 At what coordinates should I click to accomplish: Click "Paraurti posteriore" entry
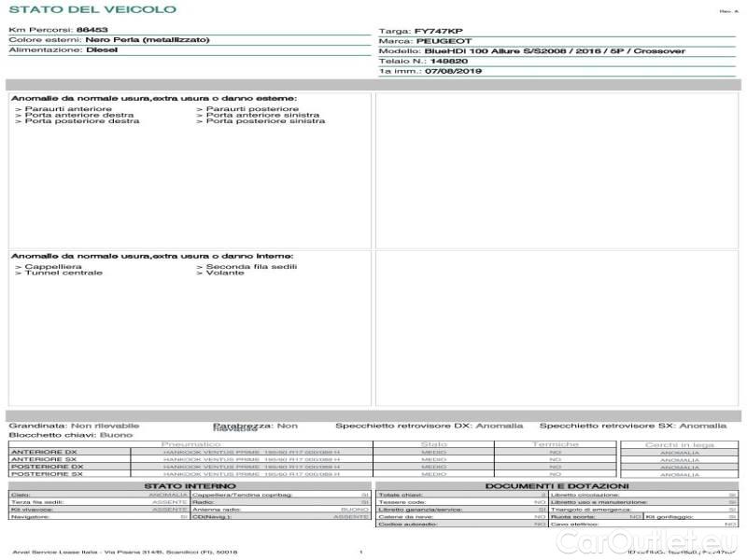coord(252,109)
